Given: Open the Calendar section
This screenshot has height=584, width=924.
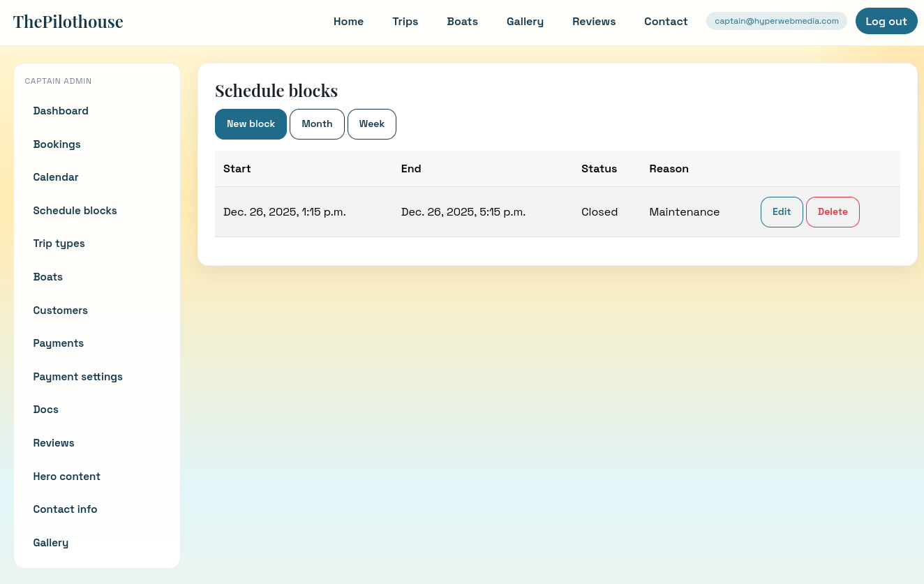Looking at the screenshot, I should [56, 177].
